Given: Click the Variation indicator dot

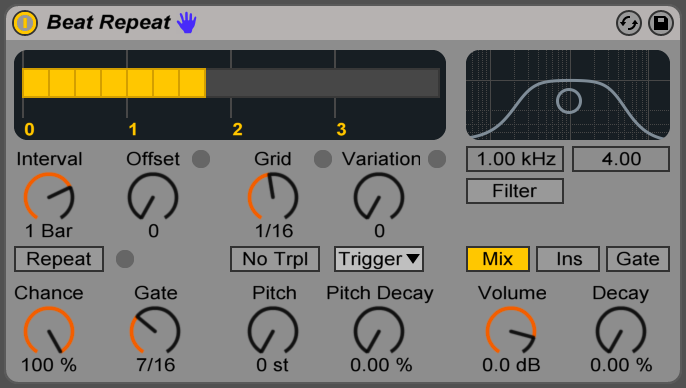Looking at the screenshot, I should coord(437,159).
